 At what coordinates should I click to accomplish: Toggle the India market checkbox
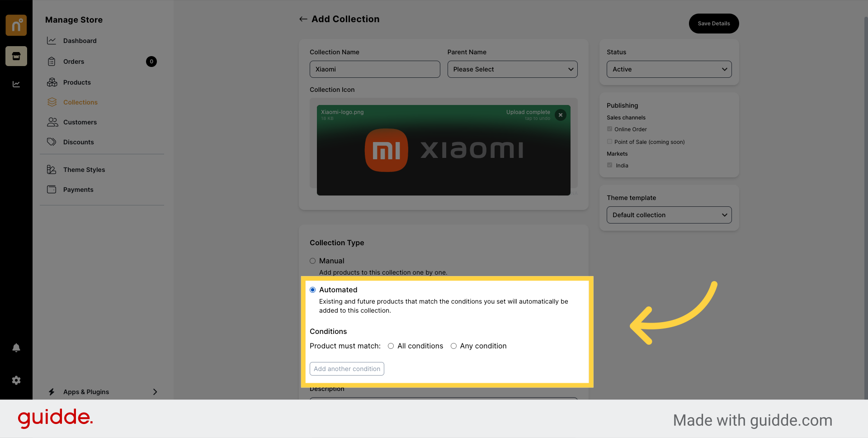609,165
